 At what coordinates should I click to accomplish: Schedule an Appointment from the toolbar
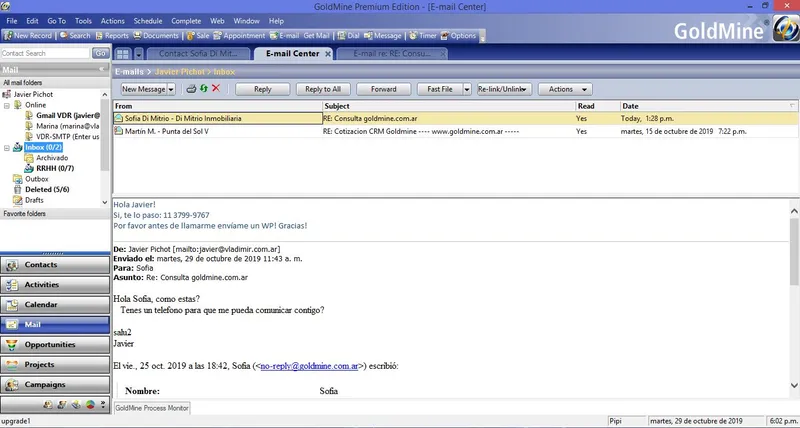pyautogui.click(x=239, y=36)
